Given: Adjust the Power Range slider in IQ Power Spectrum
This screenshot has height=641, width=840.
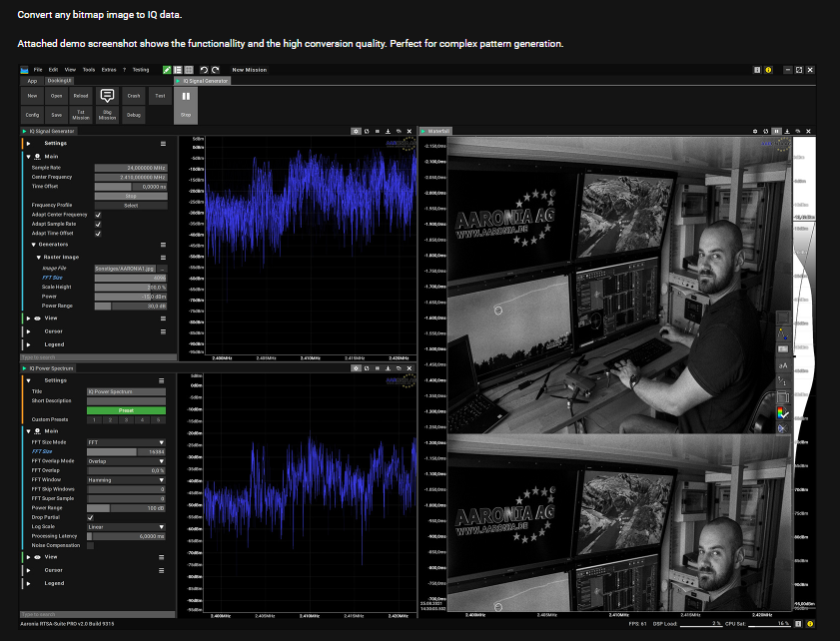Looking at the screenshot, I should [127, 507].
